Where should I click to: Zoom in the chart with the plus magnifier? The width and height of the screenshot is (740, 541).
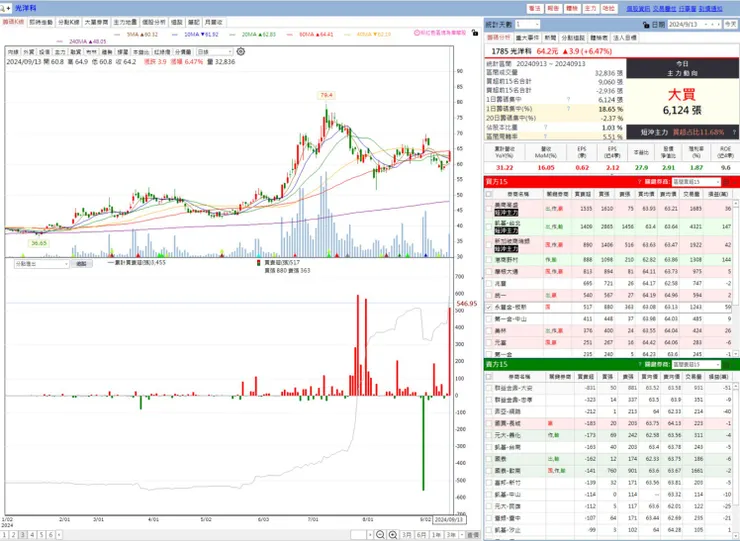pos(393,535)
